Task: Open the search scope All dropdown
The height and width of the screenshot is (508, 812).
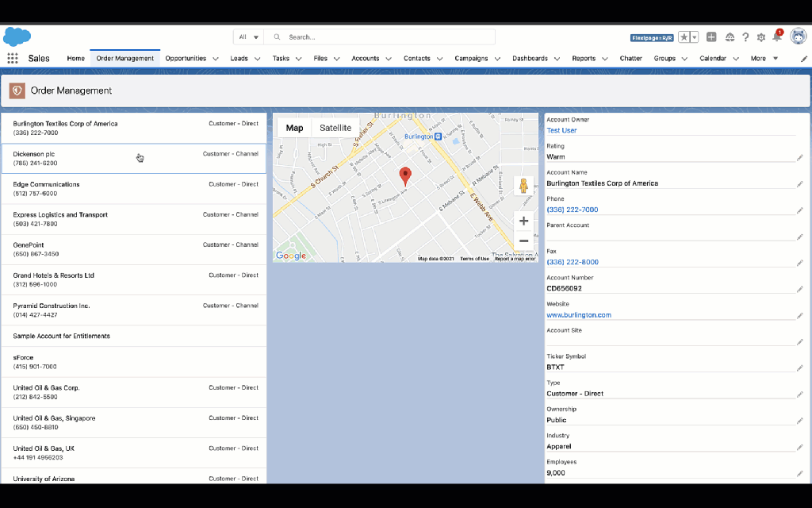Action: [247, 37]
